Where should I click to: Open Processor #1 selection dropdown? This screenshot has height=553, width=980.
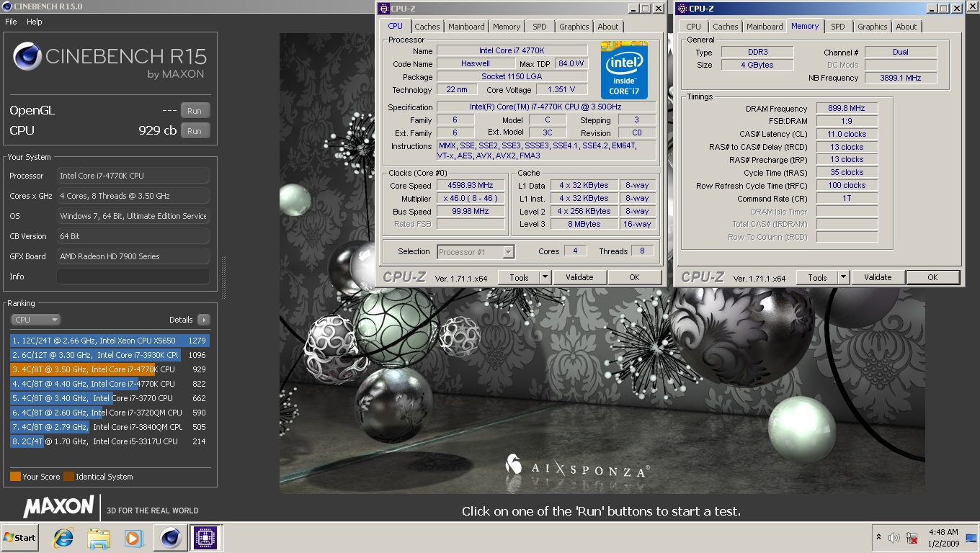pyautogui.click(x=476, y=252)
